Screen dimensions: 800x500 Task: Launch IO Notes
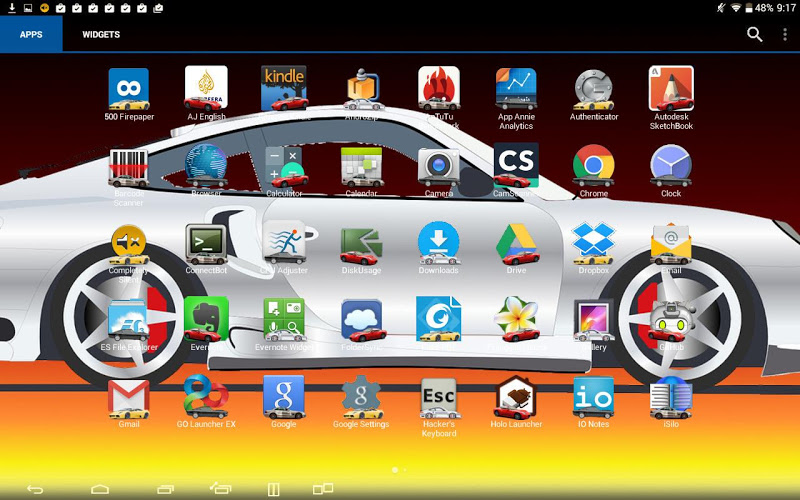(593, 397)
